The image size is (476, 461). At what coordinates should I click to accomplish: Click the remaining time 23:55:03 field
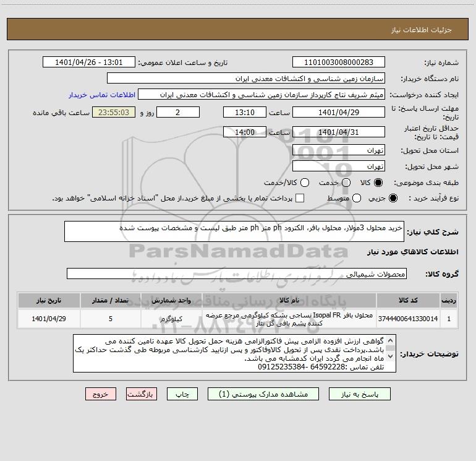click(x=114, y=112)
